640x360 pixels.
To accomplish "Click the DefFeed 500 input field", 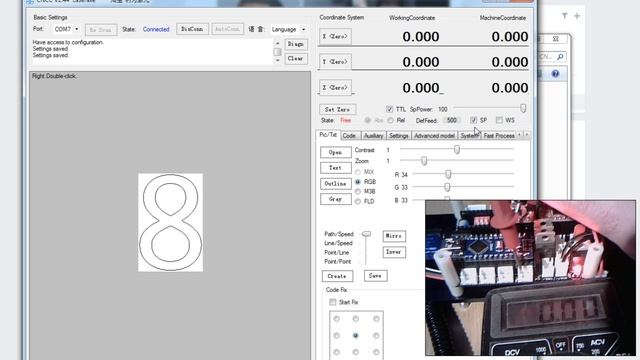I will click(451, 120).
